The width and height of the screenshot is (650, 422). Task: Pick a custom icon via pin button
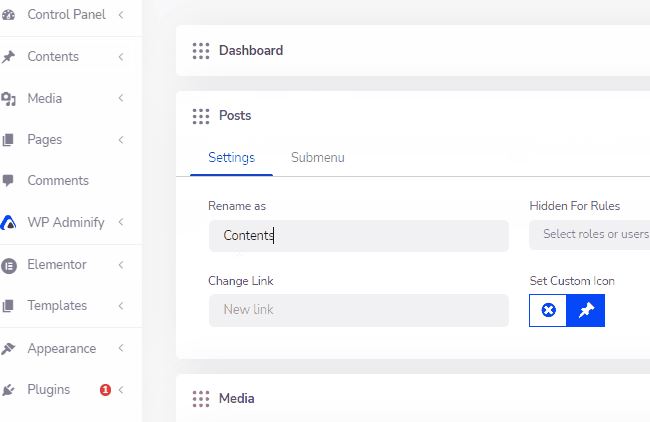[x=586, y=310]
